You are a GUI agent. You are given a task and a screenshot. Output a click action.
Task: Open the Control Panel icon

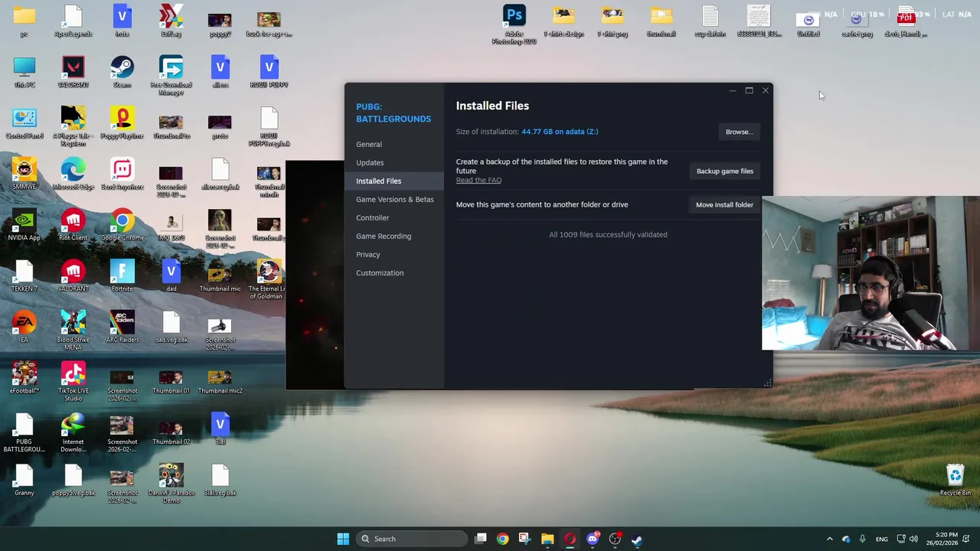(24, 124)
